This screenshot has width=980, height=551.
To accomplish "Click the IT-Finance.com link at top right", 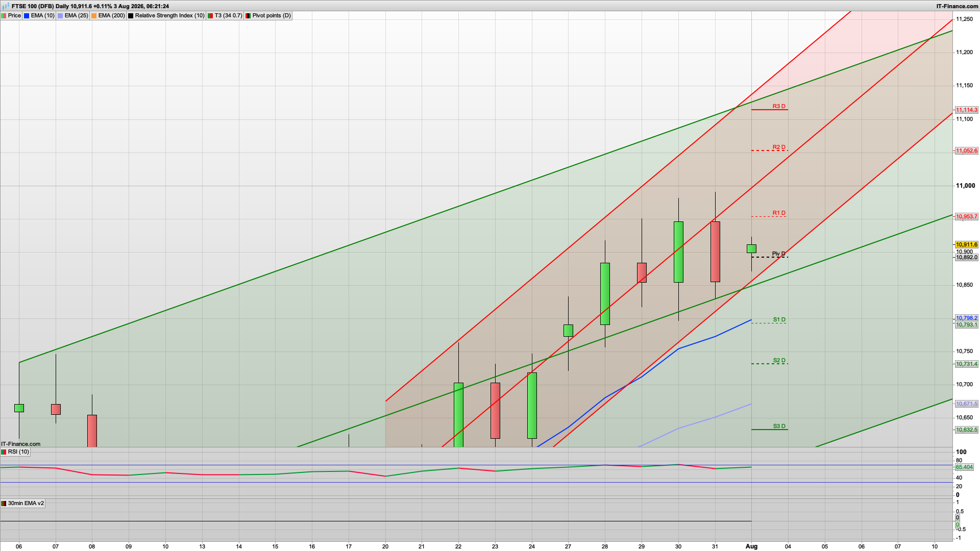I will pos(957,6).
